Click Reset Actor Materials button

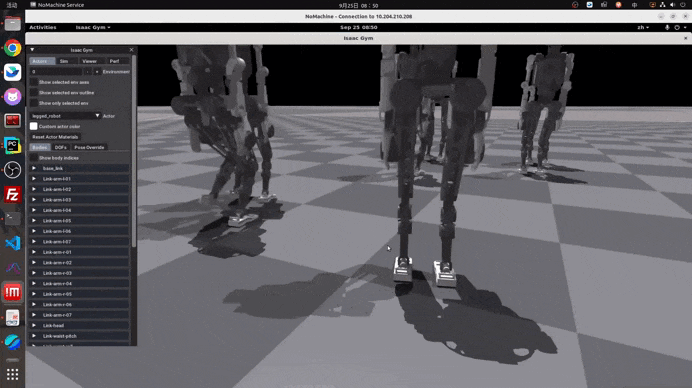click(x=55, y=137)
